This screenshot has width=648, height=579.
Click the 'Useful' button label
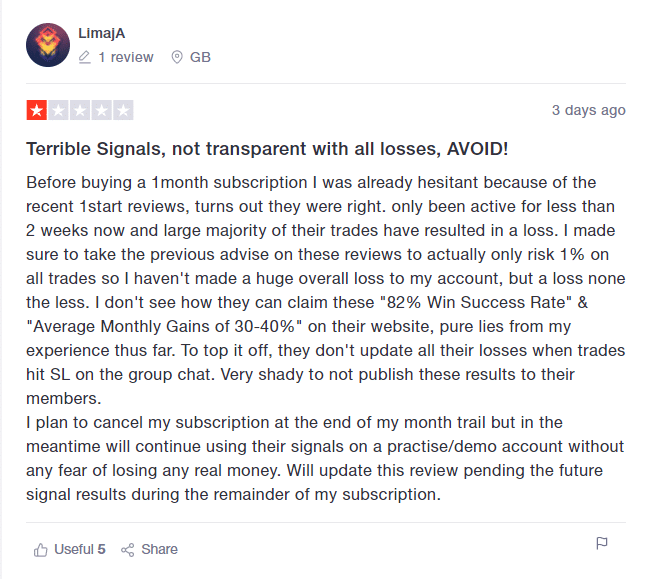click(x=74, y=549)
